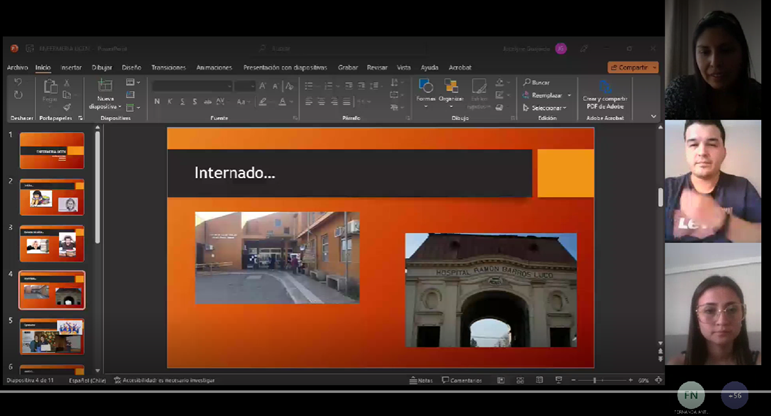Viewport: 771px width, 416px height.
Task: Click fit slide to window icon
Action: coord(657,380)
